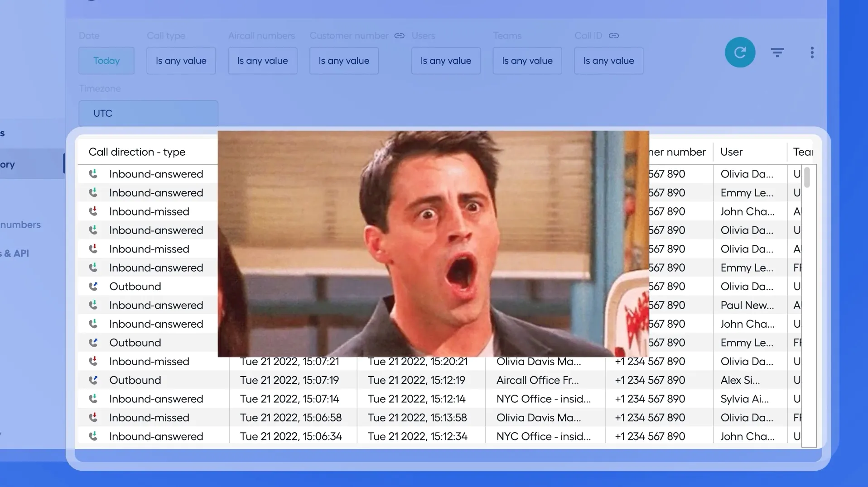This screenshot has height=487, width=868.
Task: Click missed-call icon in John Cha... Inbound-missed row
Action: click(93, 211)
